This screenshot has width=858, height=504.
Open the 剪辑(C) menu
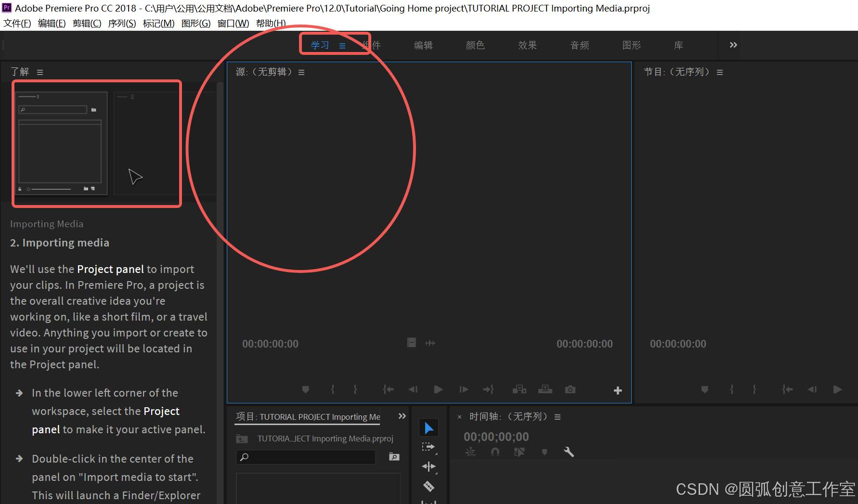(87, 23)
